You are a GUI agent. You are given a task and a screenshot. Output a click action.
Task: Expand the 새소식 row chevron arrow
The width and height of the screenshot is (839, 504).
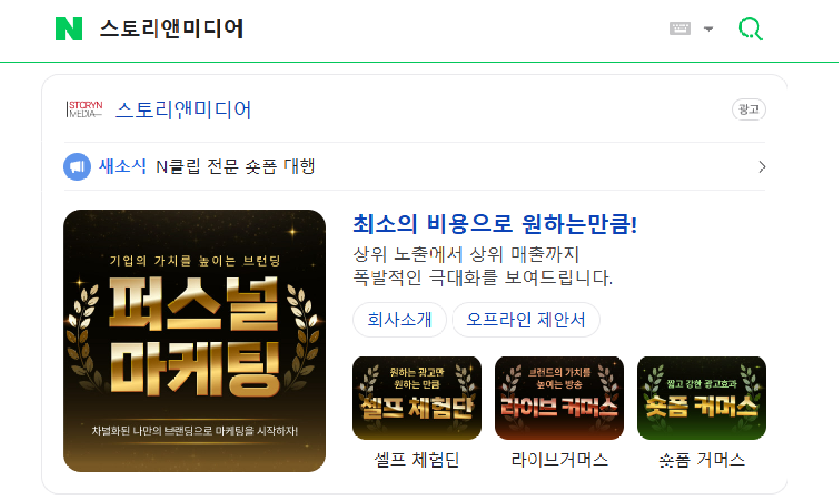[x=762, y=167]
